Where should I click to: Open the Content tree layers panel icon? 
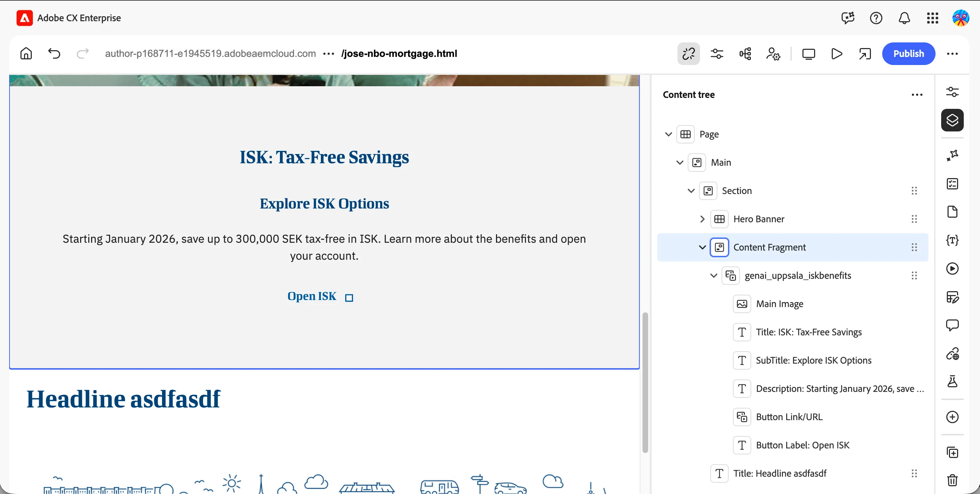coord(952,120)
